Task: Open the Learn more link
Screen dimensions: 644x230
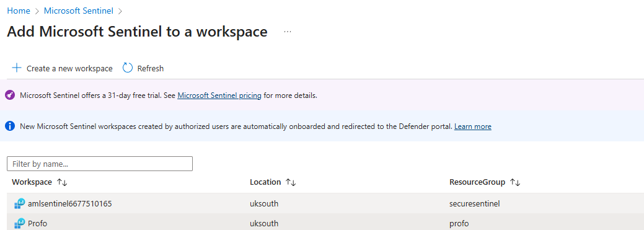Action: (x=473, y=126)
